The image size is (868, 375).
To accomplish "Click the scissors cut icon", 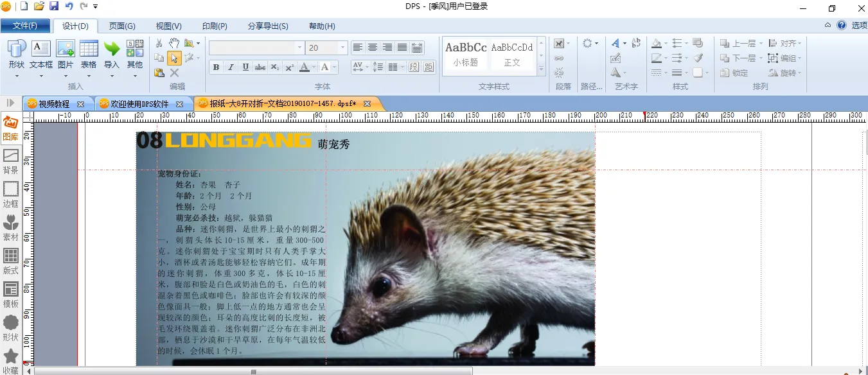I will tap(159, 43).
